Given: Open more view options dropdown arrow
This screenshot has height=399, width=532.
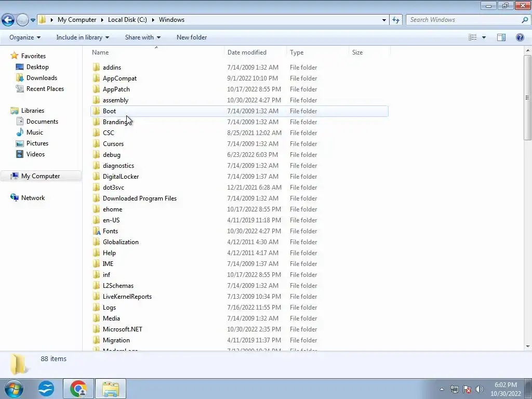Looking at the screenshot, I should pos(484,37).
